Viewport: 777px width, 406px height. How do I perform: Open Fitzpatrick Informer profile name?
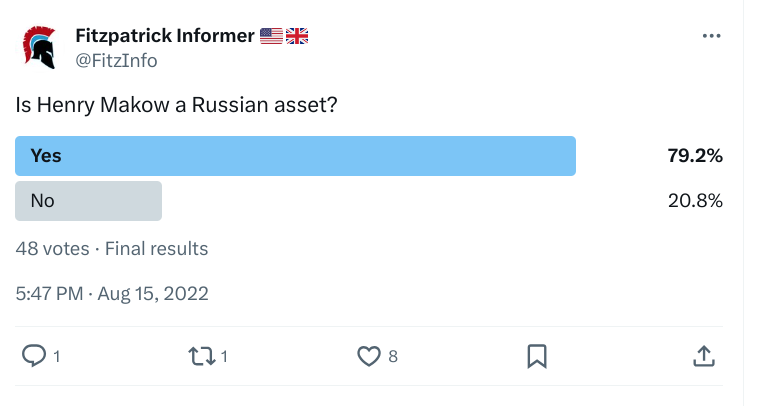[x=165, y=36]
